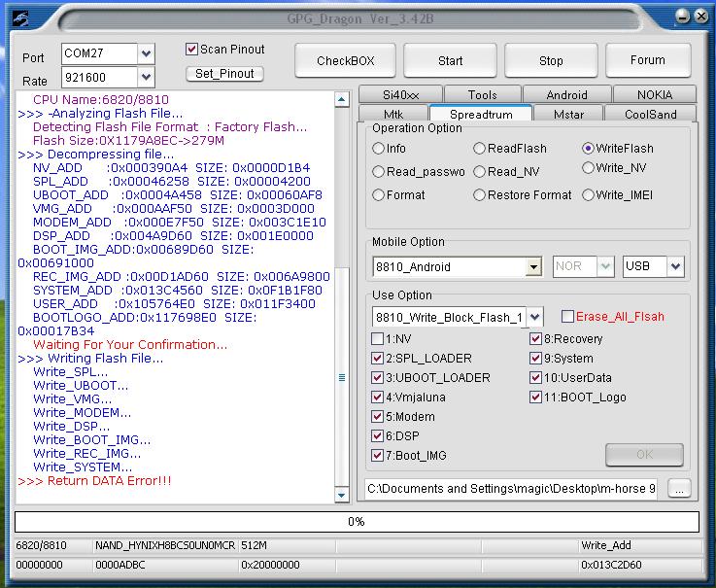Viewport: 716px width, 588px height.
Task: Toggle the 4:Vmjaluna checkbox
Action: pyautogui.click(x=377, y=398)
